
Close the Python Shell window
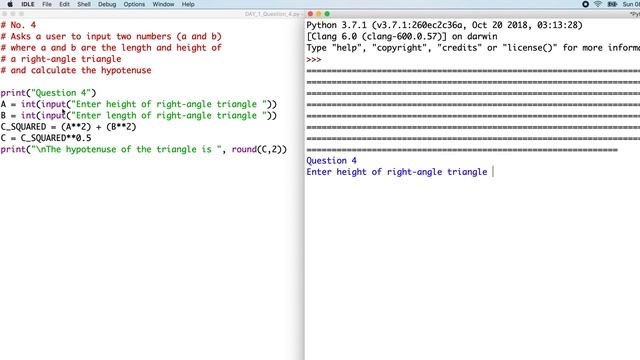310,14
